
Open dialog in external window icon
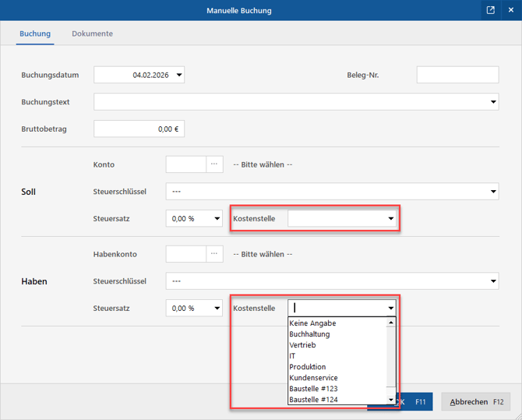491,10
